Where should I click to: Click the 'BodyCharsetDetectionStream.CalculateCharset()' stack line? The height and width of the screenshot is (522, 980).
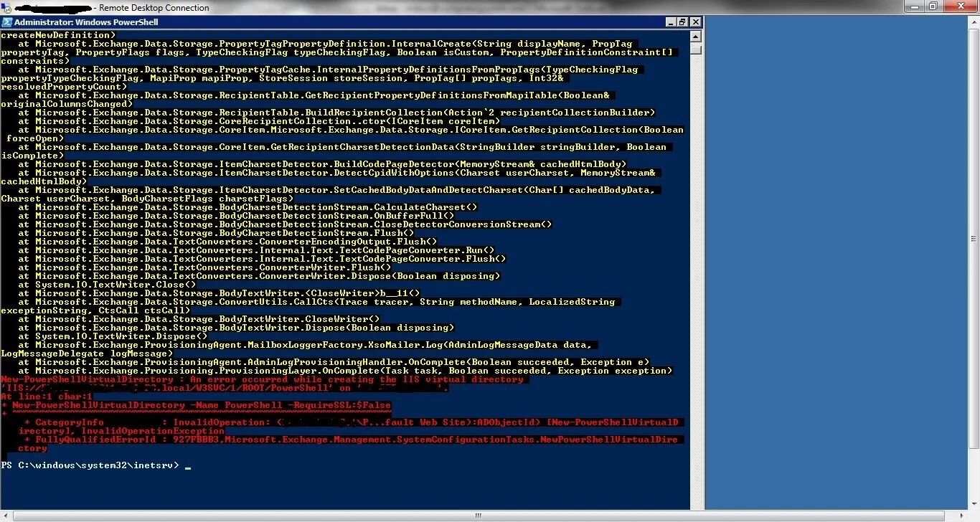pos(248,207)
